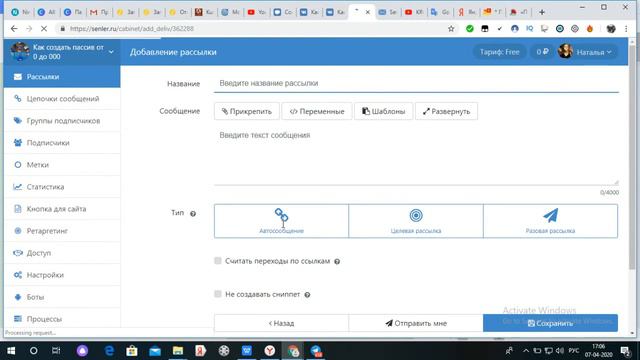Open the Chrome three-dot menu
This screenshot has width=640, height=360.
[x=626, y=29]
